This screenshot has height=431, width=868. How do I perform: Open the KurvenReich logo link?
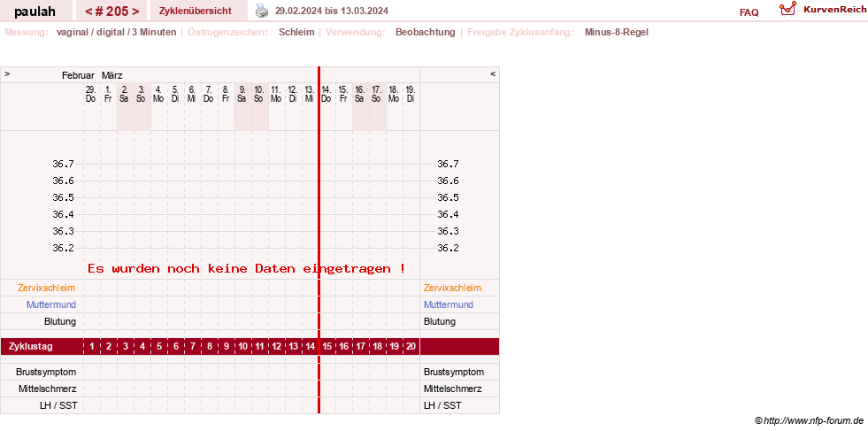(823, 9)
